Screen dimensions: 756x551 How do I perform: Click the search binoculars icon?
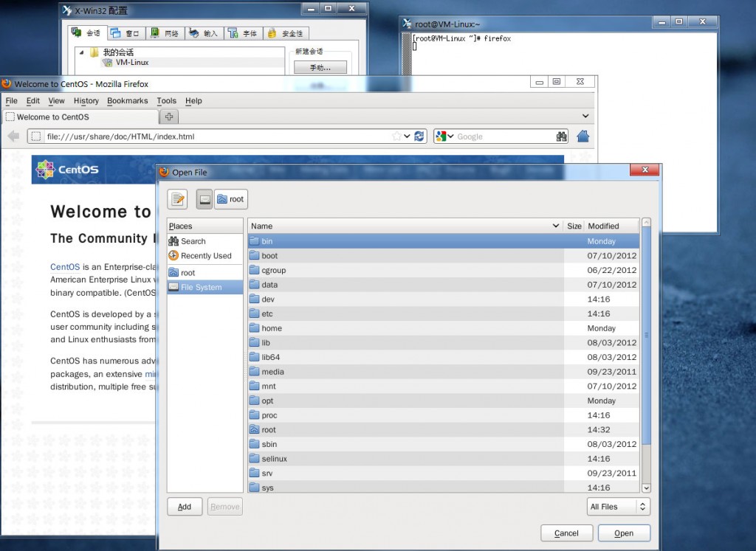[561, 136]
